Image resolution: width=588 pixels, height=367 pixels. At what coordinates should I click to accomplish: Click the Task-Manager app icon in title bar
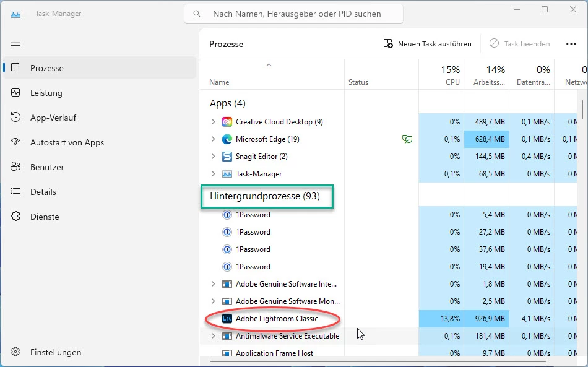(x=15, y=14)
